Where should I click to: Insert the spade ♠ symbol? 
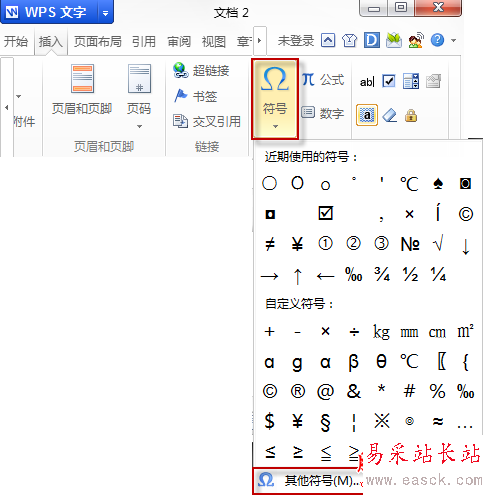click(438, 183)
